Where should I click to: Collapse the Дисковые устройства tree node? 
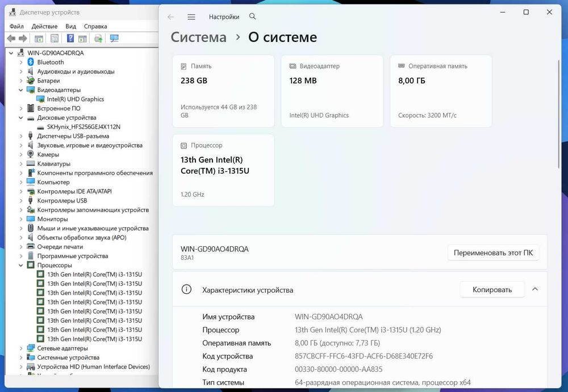21,117
